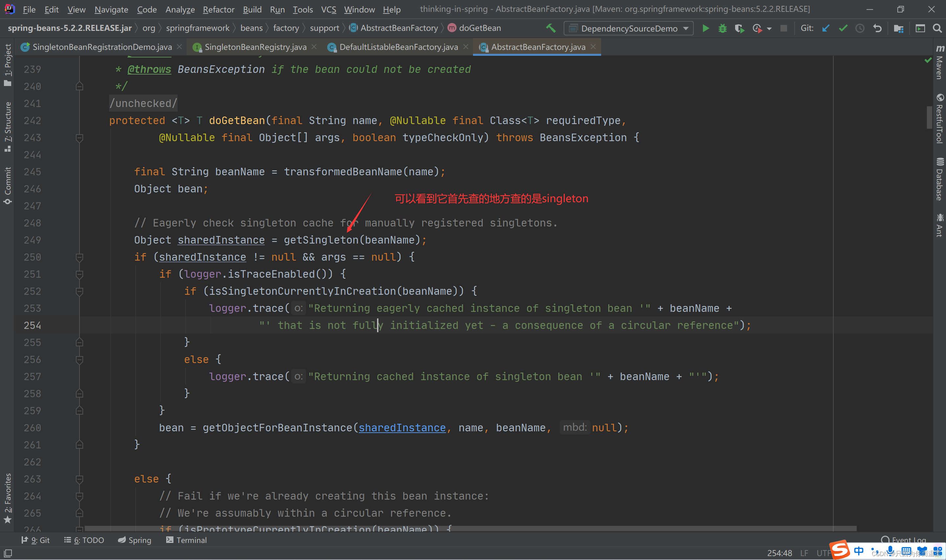Collapse the if block fold at line 250

(x=79, y=258)
